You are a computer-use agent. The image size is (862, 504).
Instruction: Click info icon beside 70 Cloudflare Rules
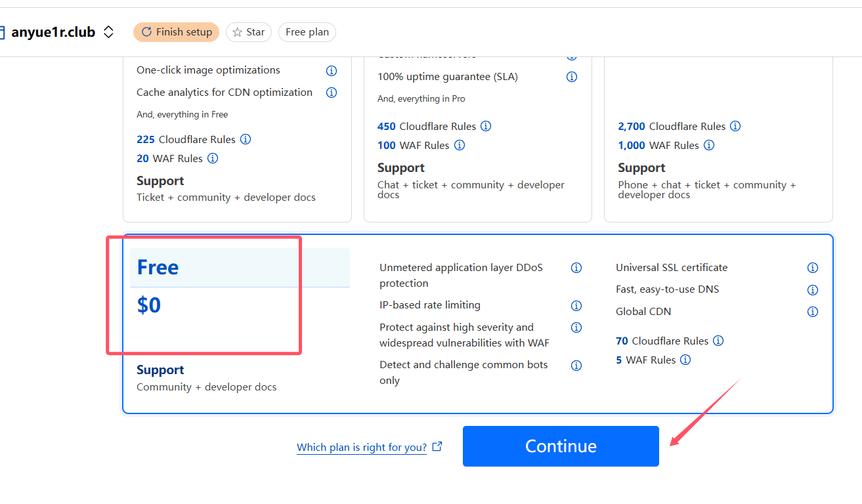[x=718, y=341]
